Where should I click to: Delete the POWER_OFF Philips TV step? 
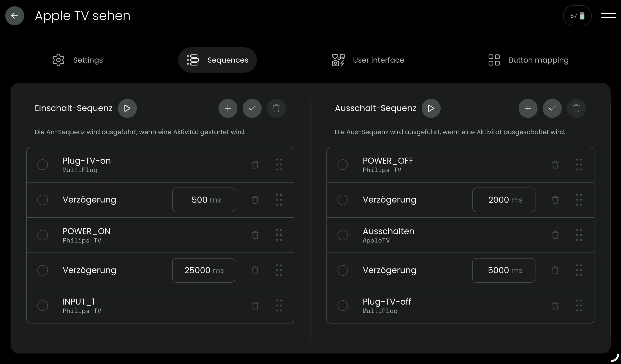(555, 165)
